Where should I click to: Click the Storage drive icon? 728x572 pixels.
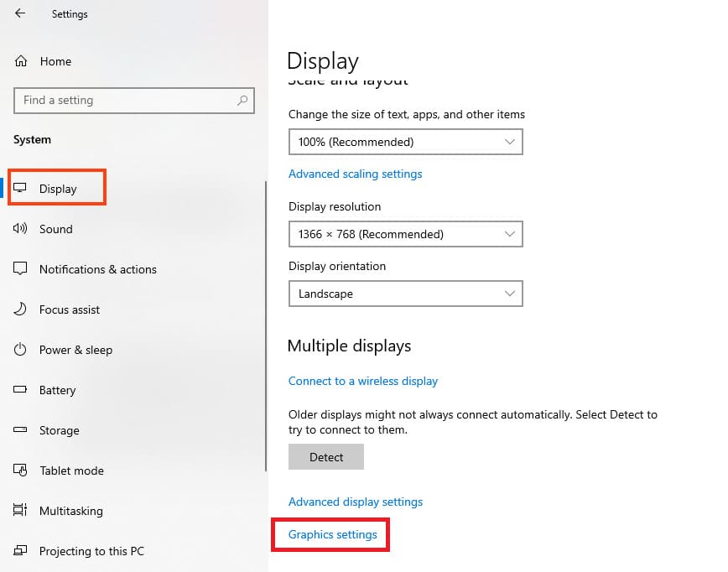21,430
